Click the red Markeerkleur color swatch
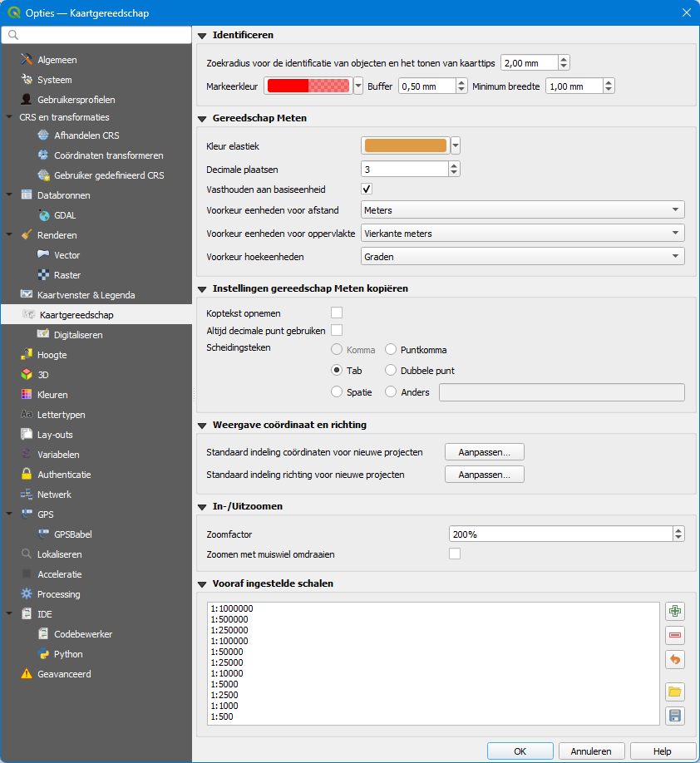The height and width of the screenshot is (763, 700). [x=308, y=86]
